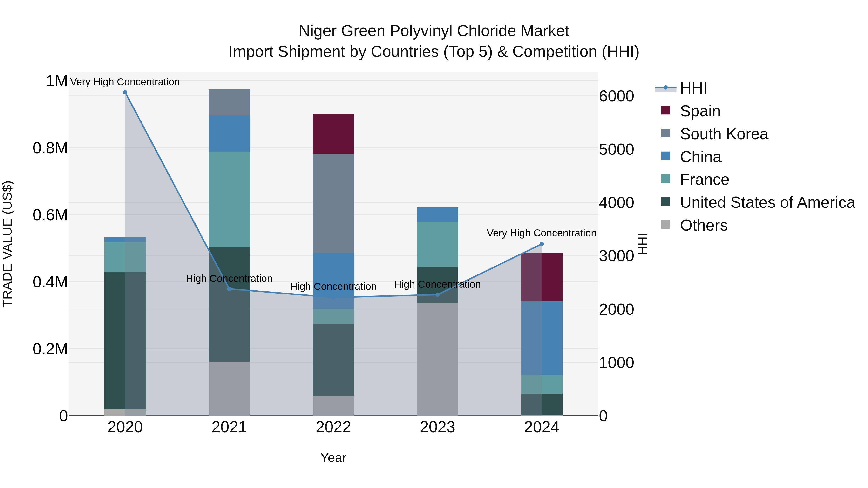The height and width of the screenshot is (488, 868).
Task: Click the 'Very High Concentration' label above 2024
Action: pos(542,233)
